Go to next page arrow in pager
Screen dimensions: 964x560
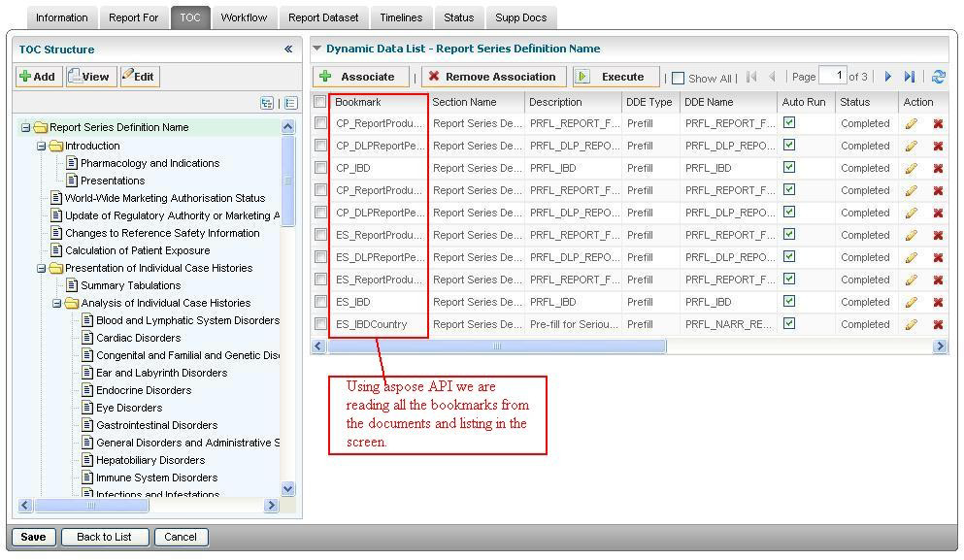pos(887,77)
